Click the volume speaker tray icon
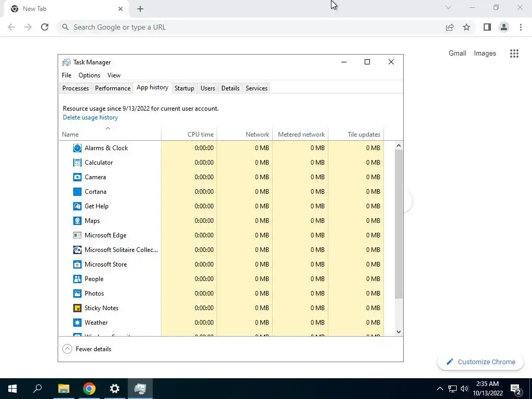532x399 pixels. click(464, 389)
